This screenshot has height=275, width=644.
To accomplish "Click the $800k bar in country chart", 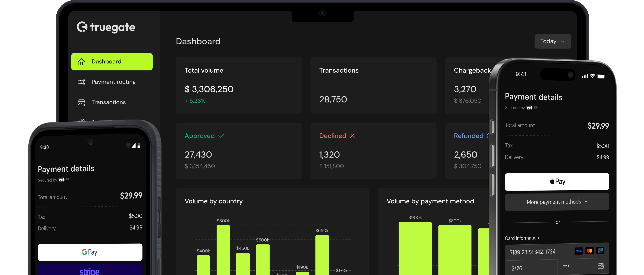I will (223, 250).
